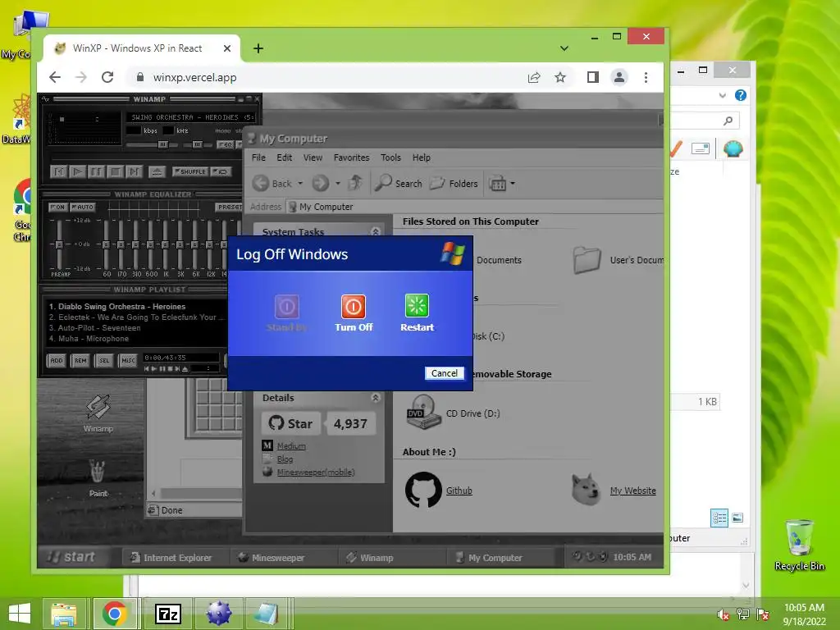Viewport: 840px width, 630px height.
Task: Click playlist REM button
Action: [x=80, y=361]
